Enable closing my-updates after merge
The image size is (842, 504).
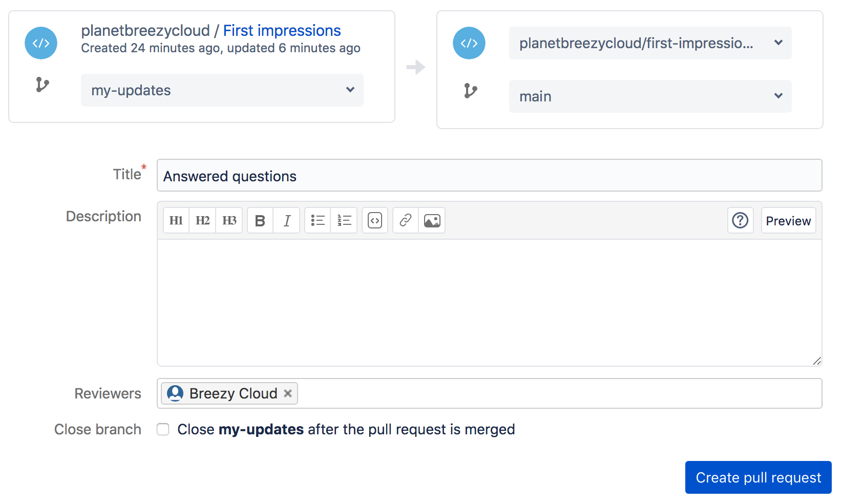pyautogui.click(x=163, y=429)
